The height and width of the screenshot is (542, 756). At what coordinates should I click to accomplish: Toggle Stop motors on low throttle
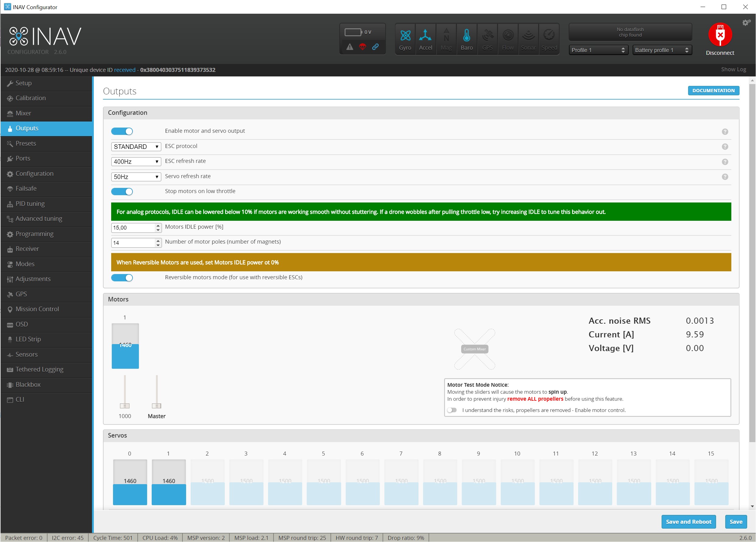[122, 192]
